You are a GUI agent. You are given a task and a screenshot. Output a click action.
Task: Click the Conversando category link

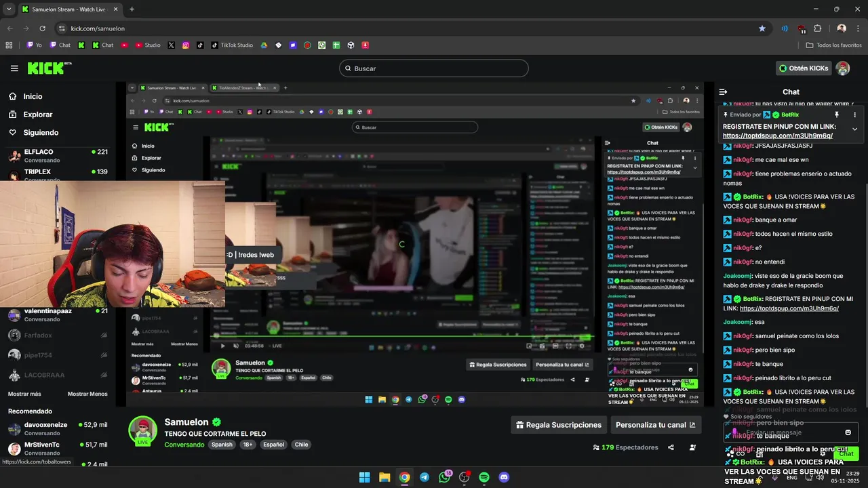tap(184, 445)
